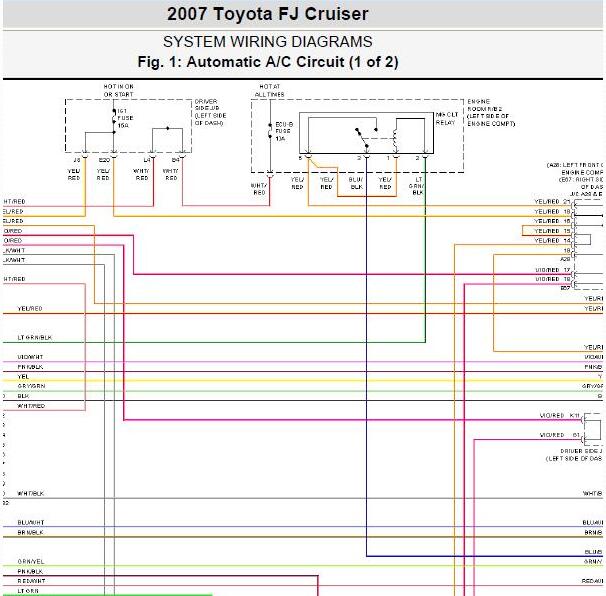Click the "YEL/RED 18" connector label

[x=552, y=211]
